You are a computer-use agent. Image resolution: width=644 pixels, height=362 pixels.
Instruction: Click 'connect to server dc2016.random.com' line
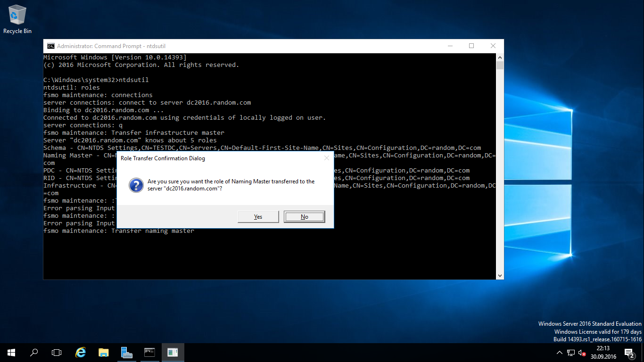click(147, 103)
